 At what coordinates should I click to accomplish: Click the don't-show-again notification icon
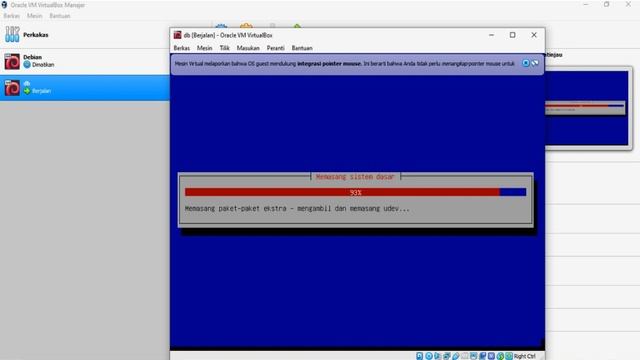(x=535, y=63)
